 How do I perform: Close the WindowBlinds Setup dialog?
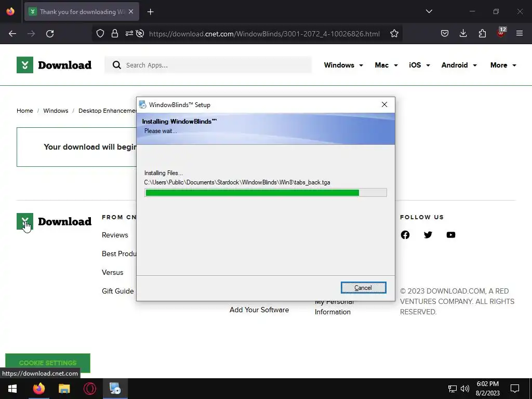pos(384,104)
